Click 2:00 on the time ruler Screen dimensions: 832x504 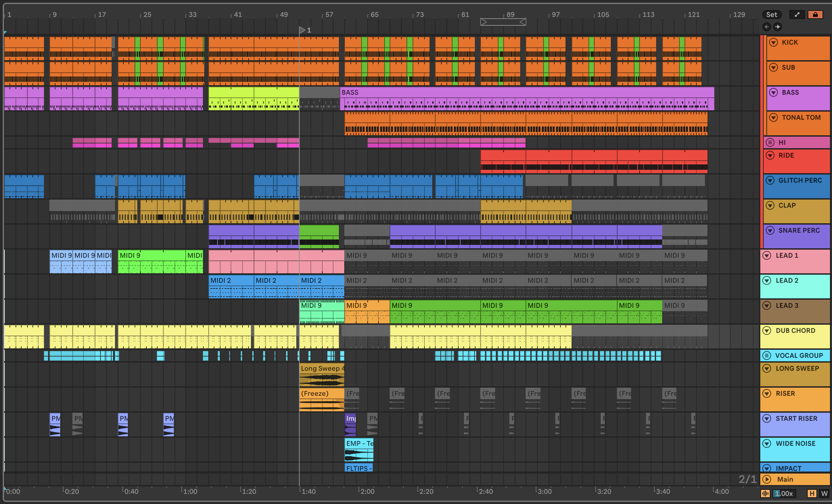367,491
